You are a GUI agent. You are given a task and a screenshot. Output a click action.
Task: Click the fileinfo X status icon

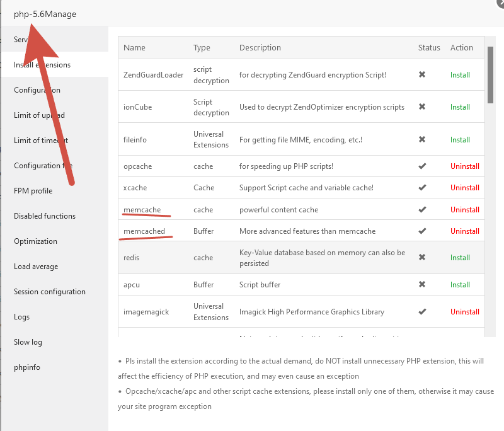(422, 139)
